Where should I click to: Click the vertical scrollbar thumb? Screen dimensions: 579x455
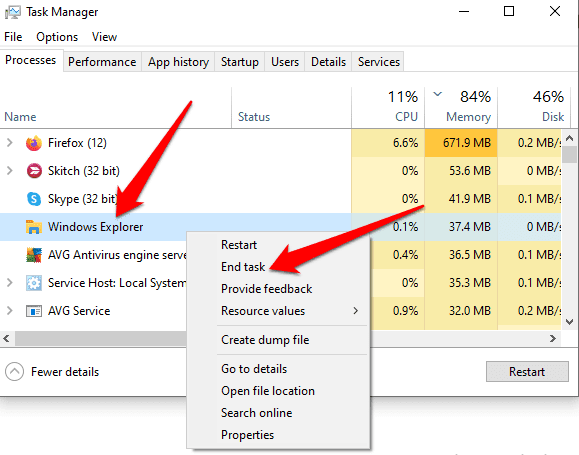(x=569, y=154)
